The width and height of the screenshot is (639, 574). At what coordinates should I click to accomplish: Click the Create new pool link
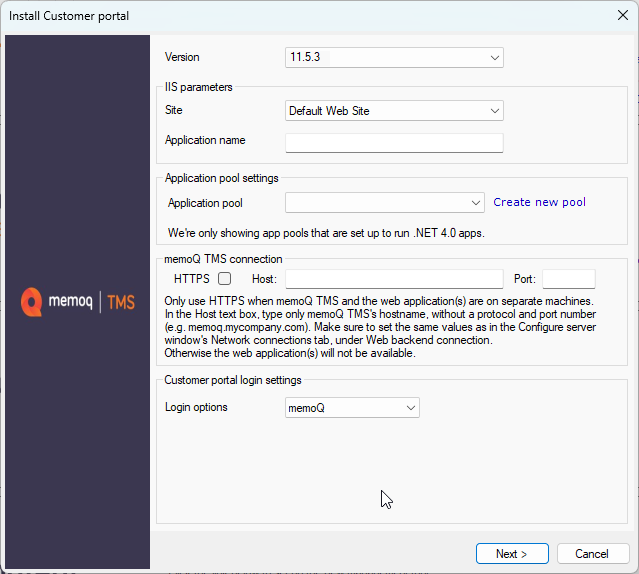click(539, 203)
